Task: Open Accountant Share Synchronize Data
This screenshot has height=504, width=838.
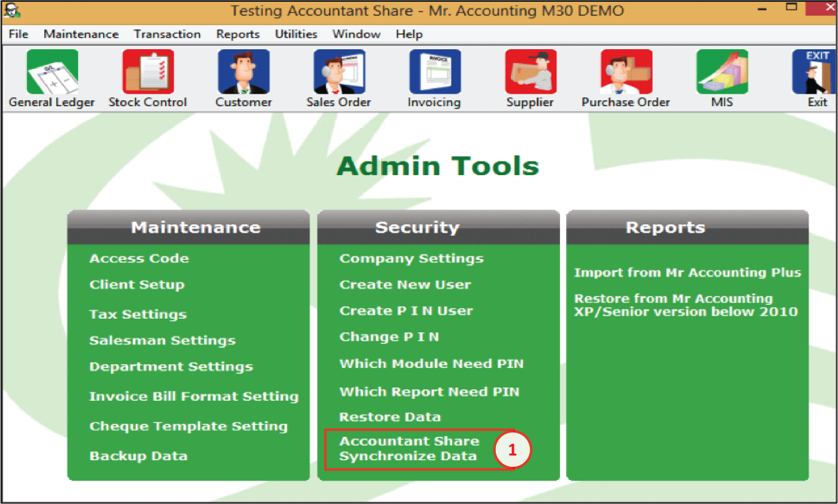Action: click(409, 449)
